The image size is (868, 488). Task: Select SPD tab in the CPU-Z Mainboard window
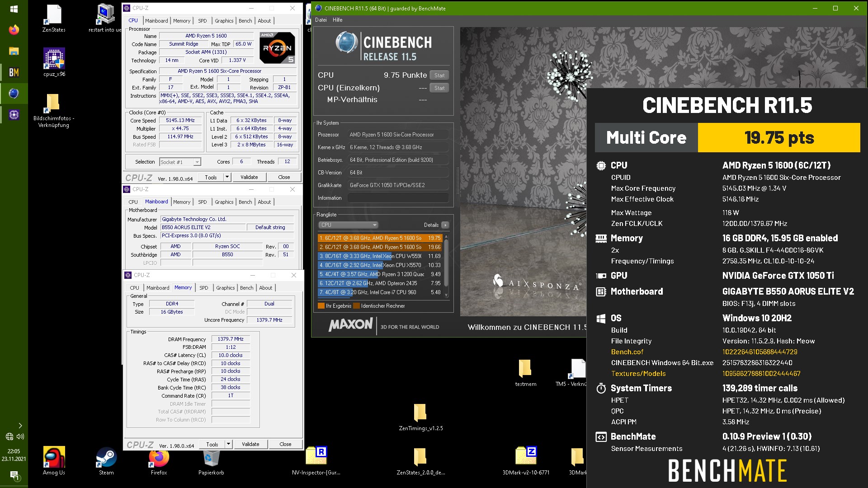click(203, 202)
